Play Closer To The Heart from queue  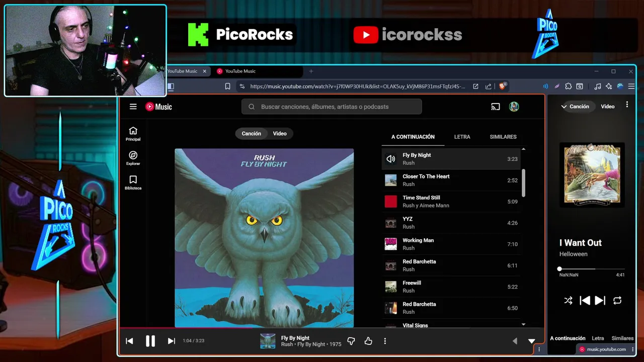pos(451,180)
